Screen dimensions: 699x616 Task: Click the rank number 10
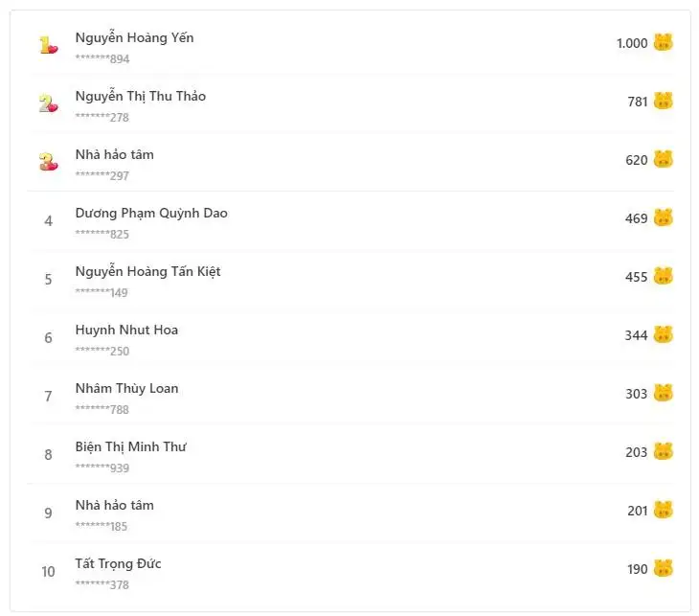point(48,572)
